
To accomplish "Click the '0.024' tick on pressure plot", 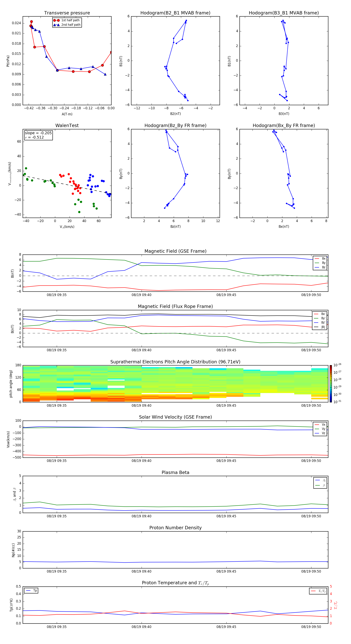I will [x=16, y=23].
